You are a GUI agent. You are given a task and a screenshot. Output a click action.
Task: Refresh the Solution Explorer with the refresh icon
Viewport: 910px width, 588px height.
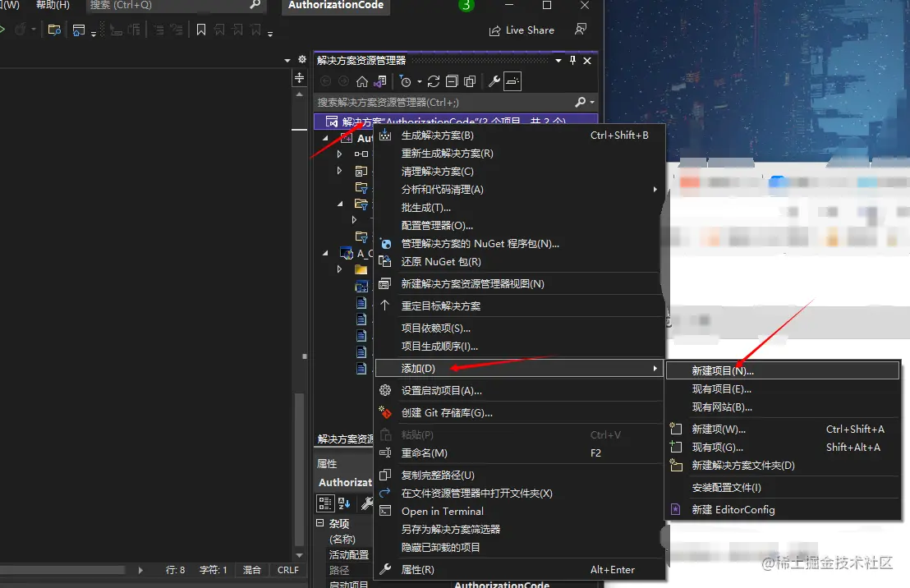434,82
